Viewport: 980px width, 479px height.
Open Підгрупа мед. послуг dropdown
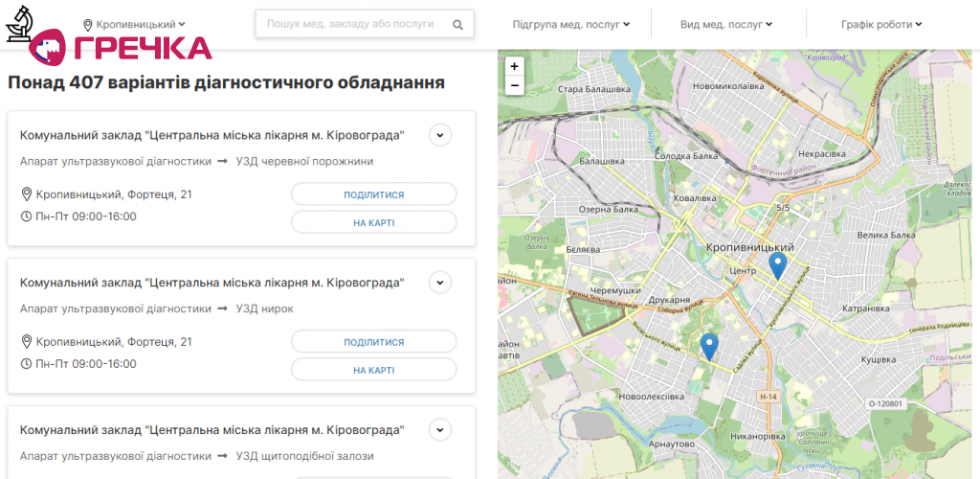coord(571,24)
